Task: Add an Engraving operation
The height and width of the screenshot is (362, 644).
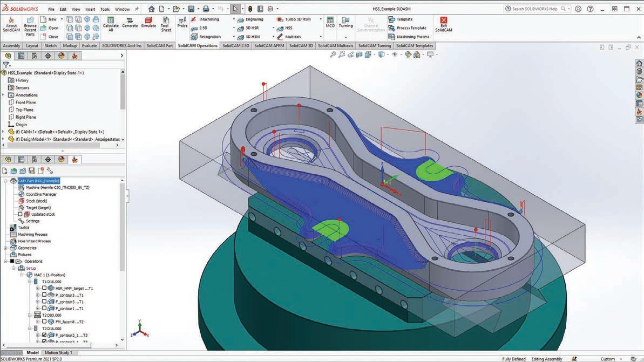Action: 250,19
